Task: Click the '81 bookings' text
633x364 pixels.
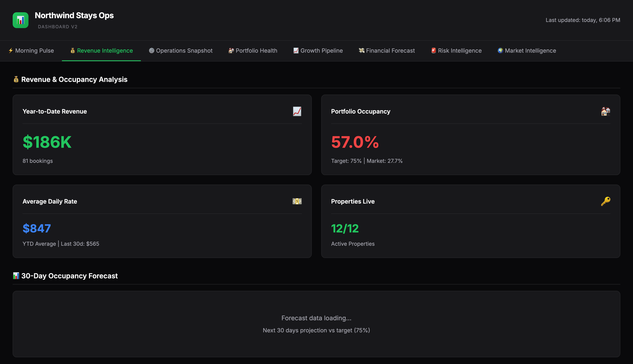Action: point(38,161)
